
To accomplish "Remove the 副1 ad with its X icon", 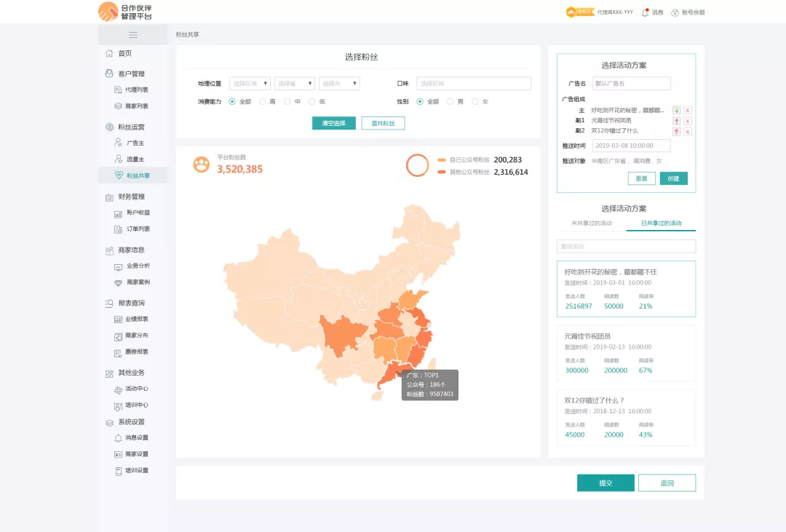I will tap(687, 121).
